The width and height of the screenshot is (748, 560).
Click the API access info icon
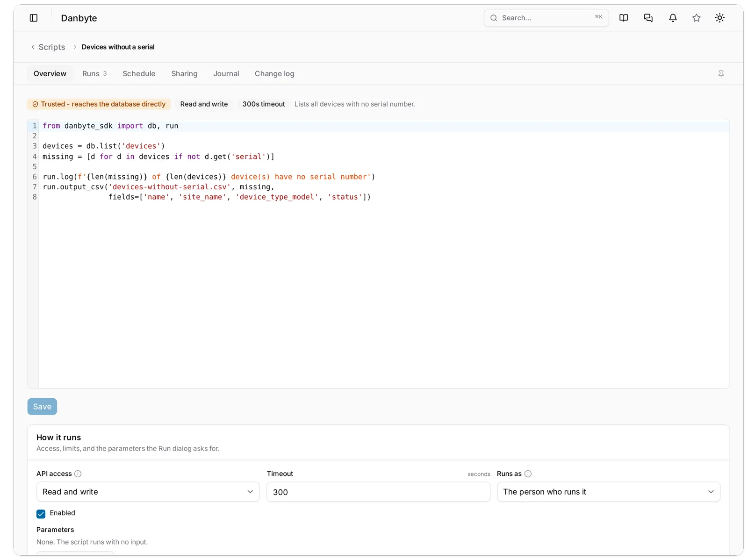pos(78,474)
